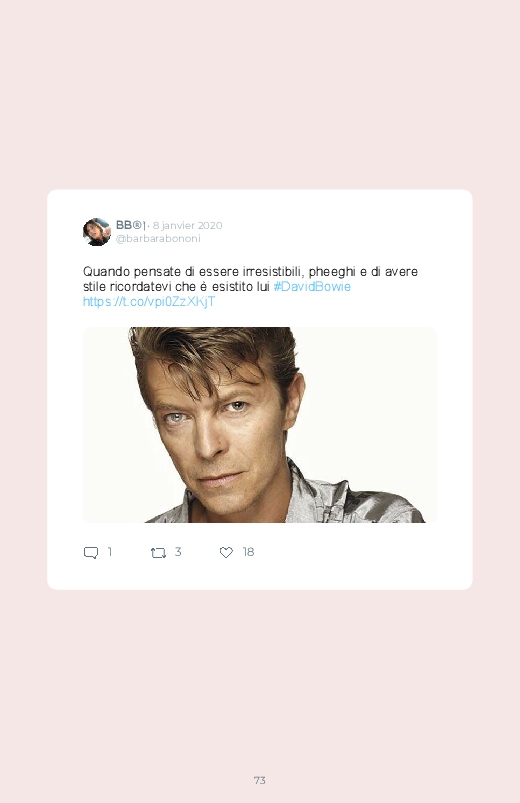The width and height of the screenshot is (520, 803).
Task: Open the @barbarabononi handle
Action: (x=158, y=239)
